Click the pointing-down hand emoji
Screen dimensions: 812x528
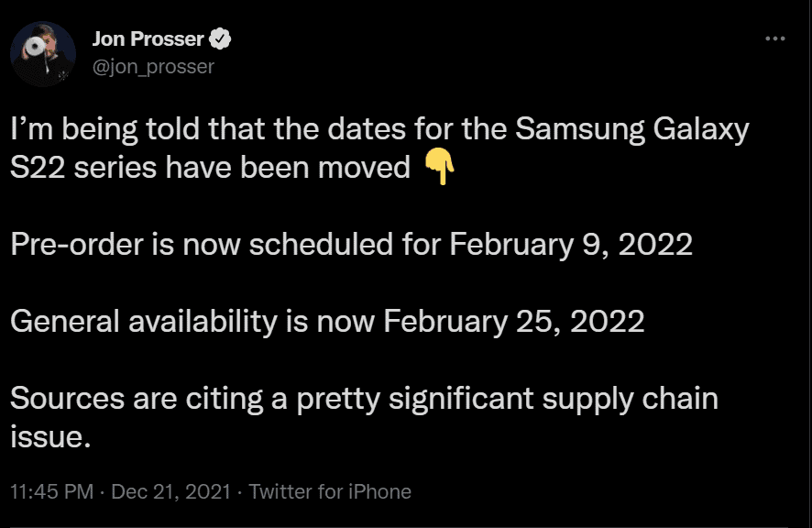(x=439, y=166)
